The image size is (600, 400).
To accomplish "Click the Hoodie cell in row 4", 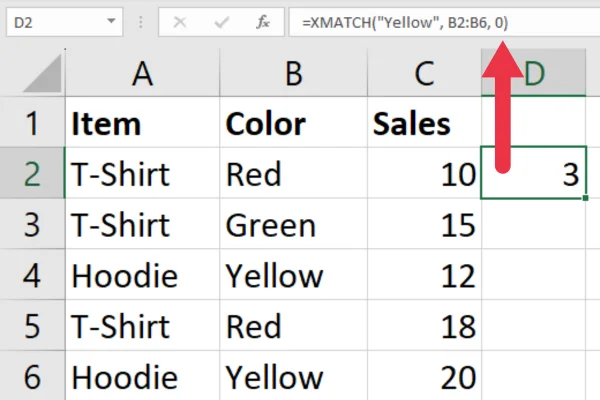I will click(142, 274).
